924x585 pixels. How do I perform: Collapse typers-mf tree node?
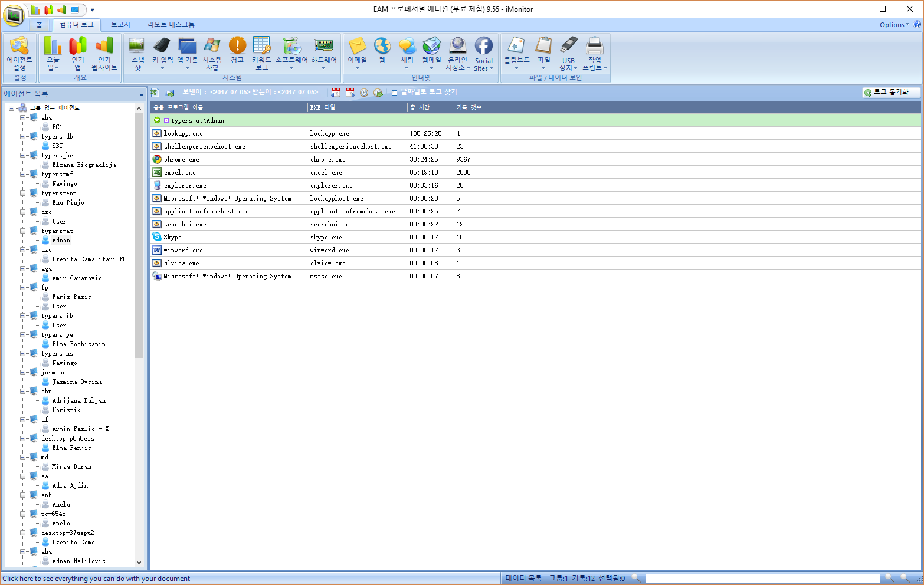coord(23,174)
